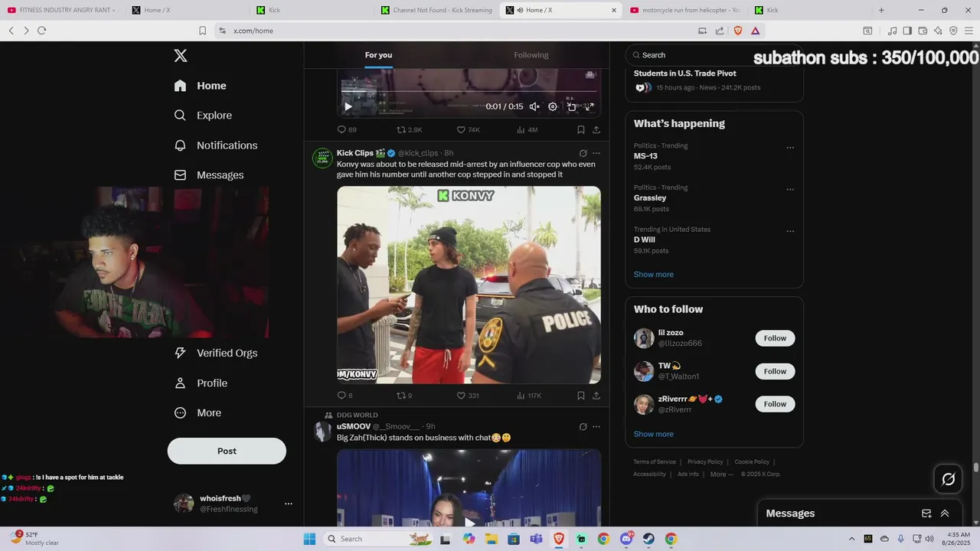Image resolution: width=980 pixels, height=551 pixels.
Task: Compose a new message in Messages drawer
Action: pyautogui.click(x=926, y=514)
